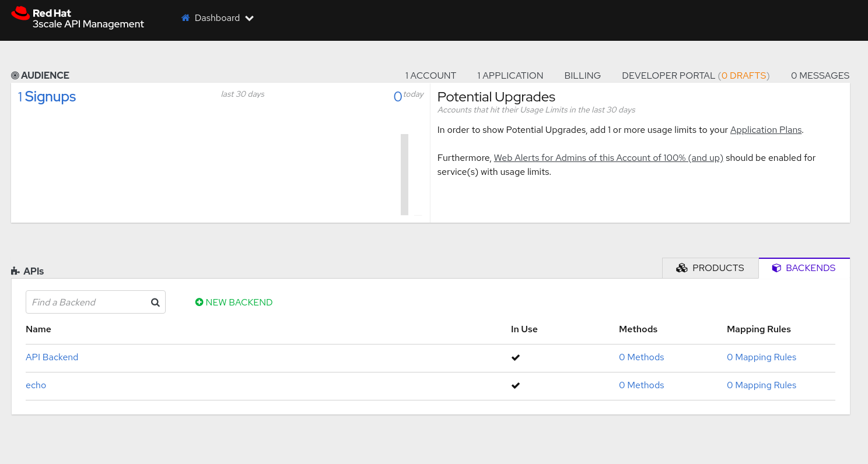The height and width of the screenshot is (464, 868).
Task: Click the AUDIENCE section heading
Action: pyautogui.click(x=45, y=76)
